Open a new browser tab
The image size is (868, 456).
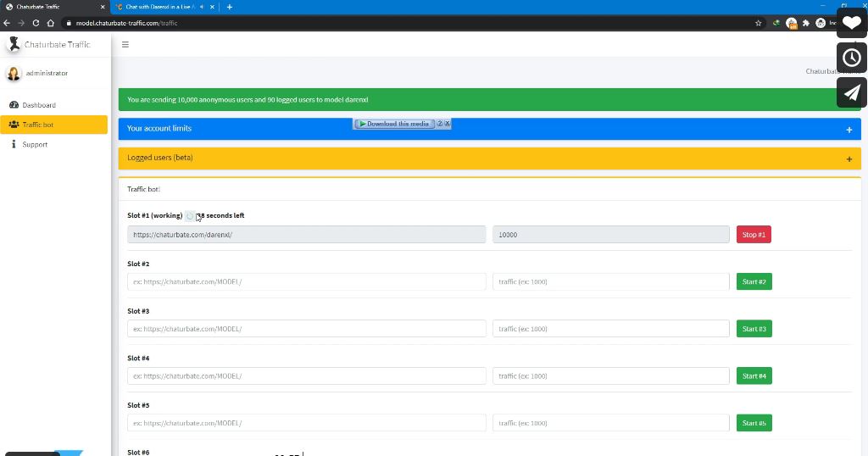(230, 7)
